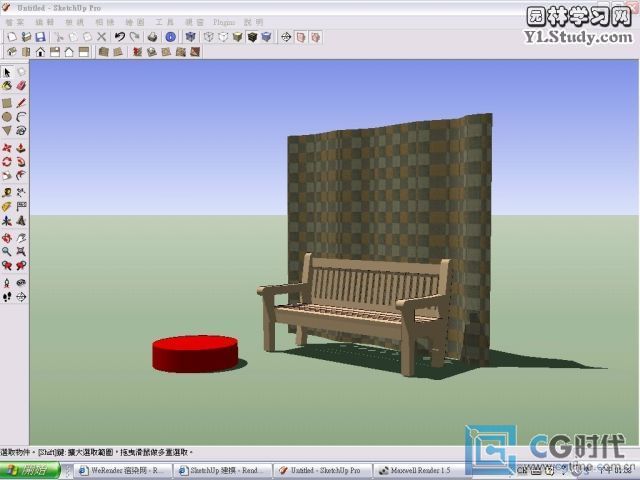Activate the Walk footprints tool

7,297
